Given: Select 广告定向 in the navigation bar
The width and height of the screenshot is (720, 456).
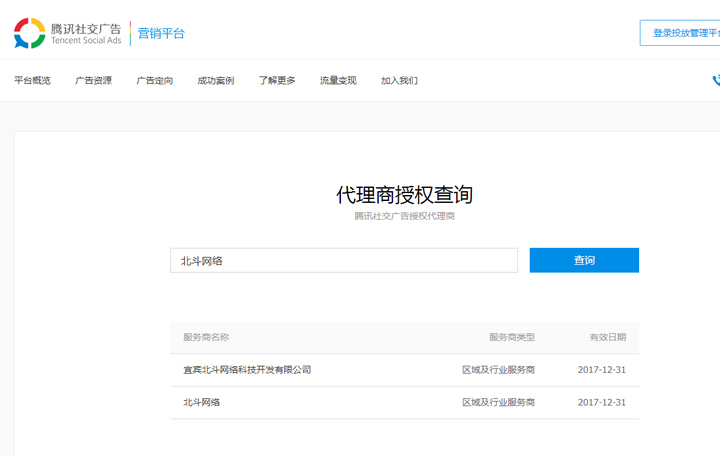Looking at the screenshot, I should tap(154, 81).
